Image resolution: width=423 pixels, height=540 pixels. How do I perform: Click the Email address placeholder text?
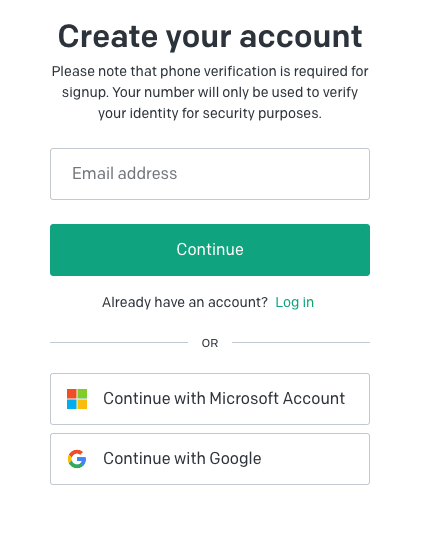click(x=124, y=173)
